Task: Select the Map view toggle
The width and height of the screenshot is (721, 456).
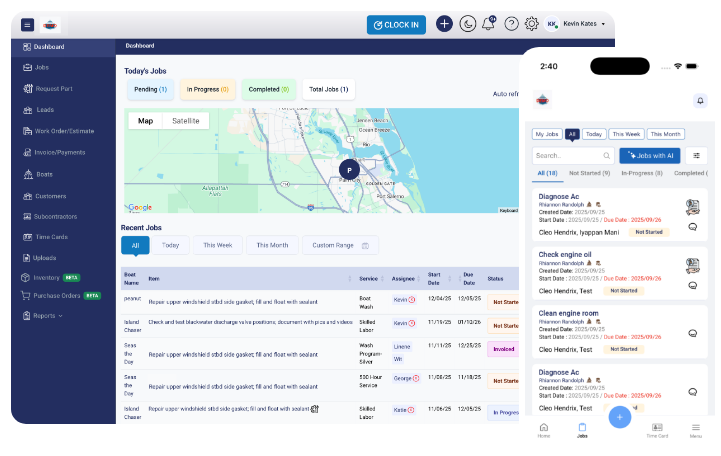Action: [x=146, y=121]
